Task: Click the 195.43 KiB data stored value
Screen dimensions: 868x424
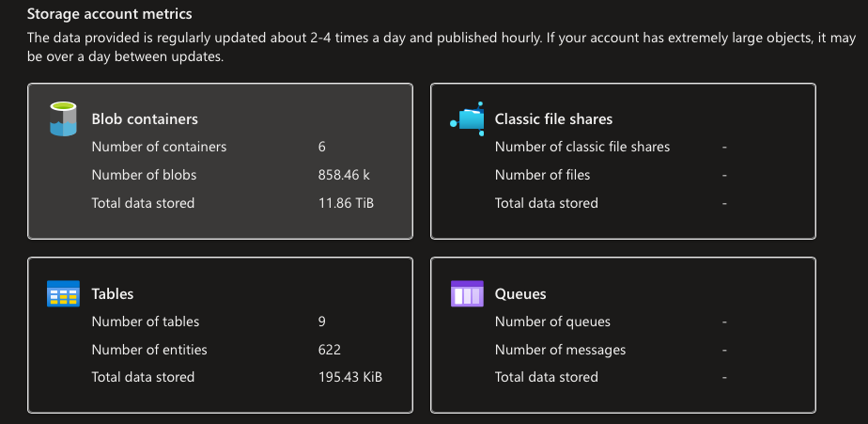Action: (350, 377)
